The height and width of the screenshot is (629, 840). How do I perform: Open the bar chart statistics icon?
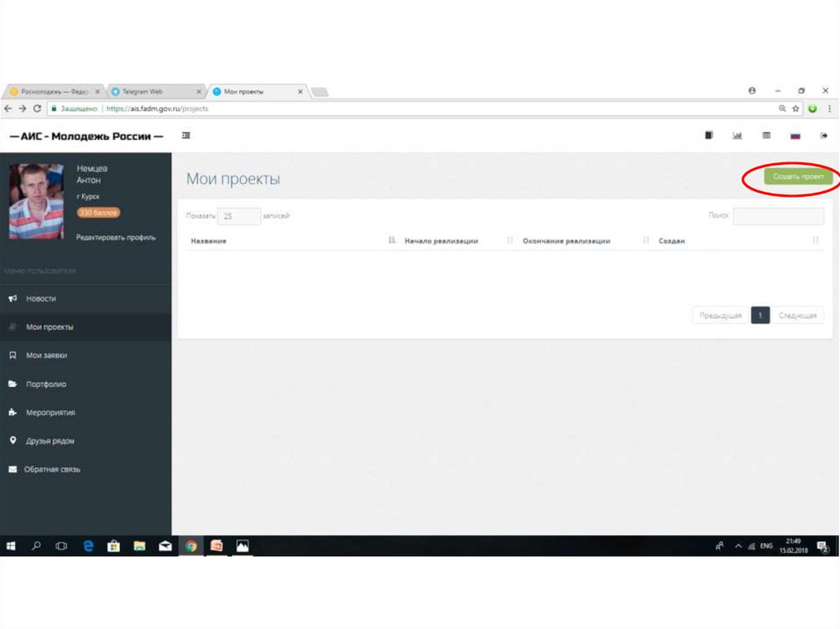point(737,135)
